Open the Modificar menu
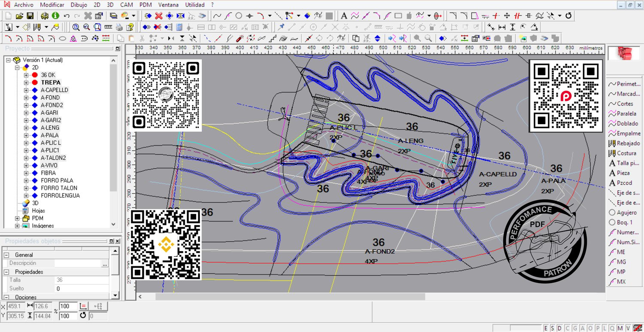This screenshot has width=644, height=332. tap(52, 5)
